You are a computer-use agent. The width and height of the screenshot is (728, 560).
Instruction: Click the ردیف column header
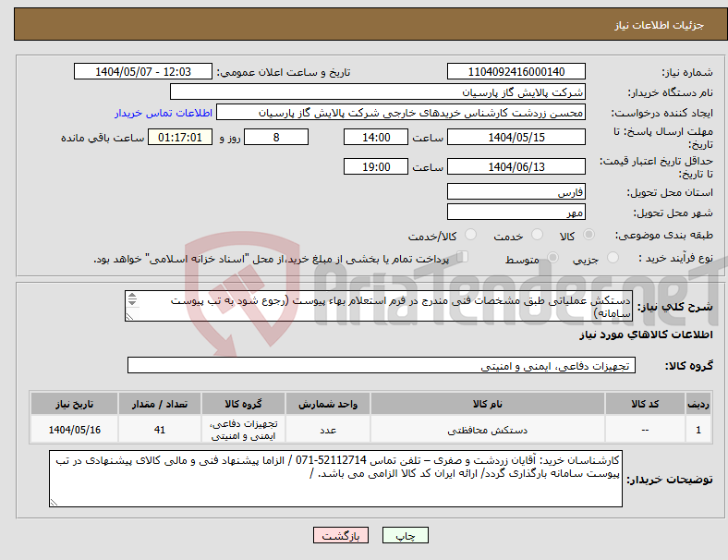tap(698, 404)
